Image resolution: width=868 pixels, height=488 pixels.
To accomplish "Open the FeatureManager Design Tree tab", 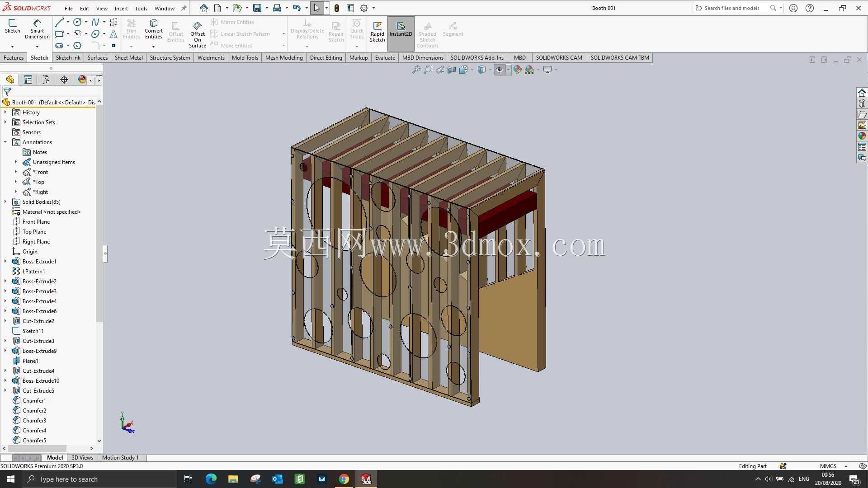I will coord(10,80).
